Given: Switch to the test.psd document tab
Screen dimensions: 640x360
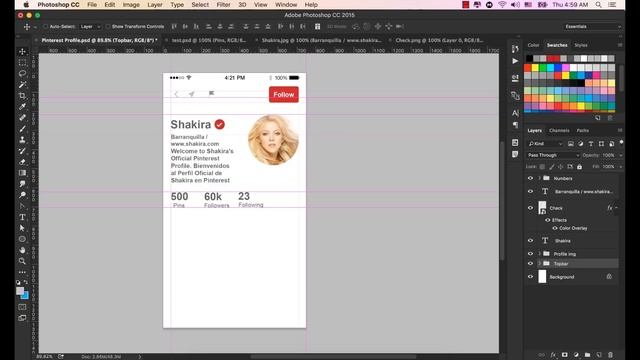Looking at the screenshot, I should click(x=208, y=40).
